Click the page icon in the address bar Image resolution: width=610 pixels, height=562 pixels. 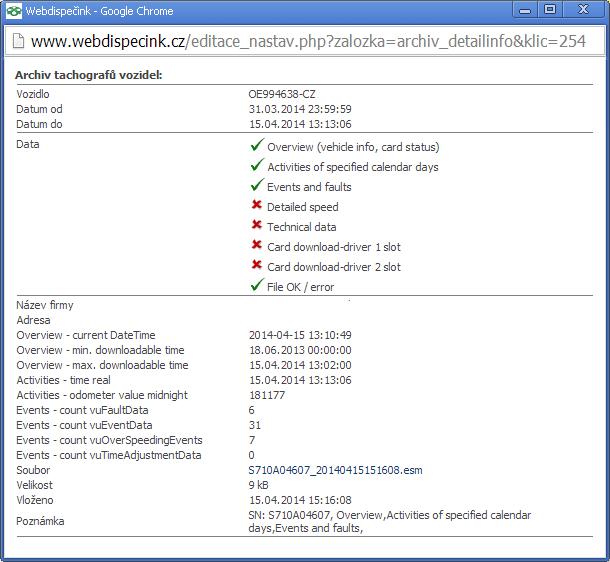18,42
